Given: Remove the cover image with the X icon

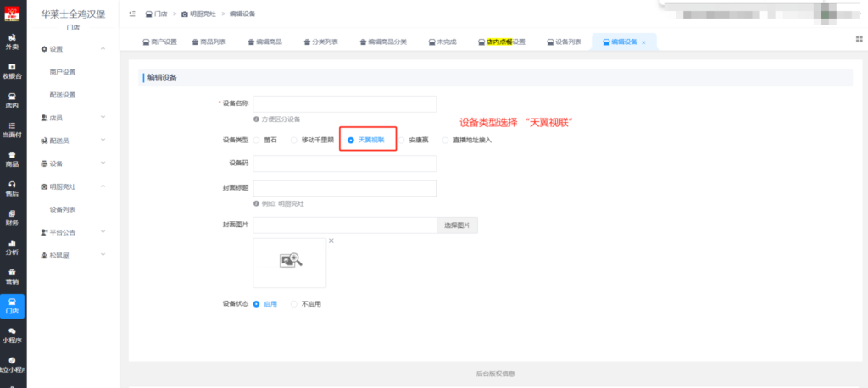Looking at the screenshot, I should click(x=331, y=241).
